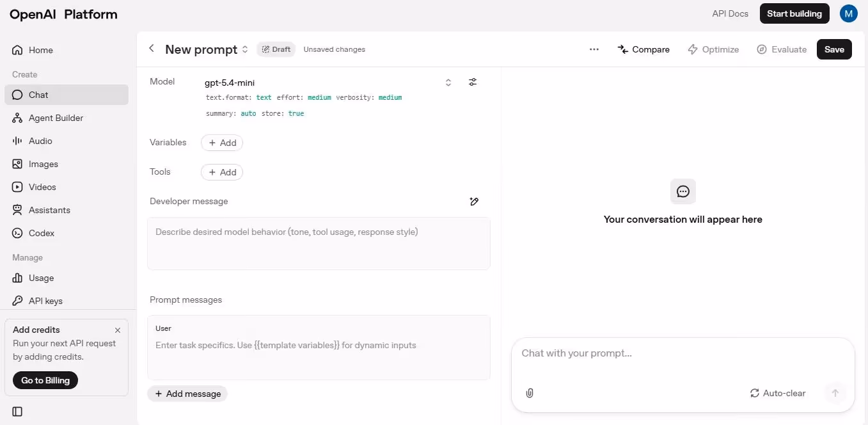Image resolution: width=868 pixels, height=425 pixels.
Task: Click the Usage chart icon
Action: pyautogui.click(x=17, y=278)
